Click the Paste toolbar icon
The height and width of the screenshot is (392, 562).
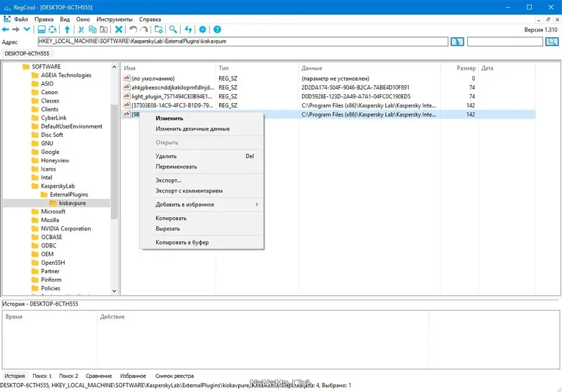[103, 30]
